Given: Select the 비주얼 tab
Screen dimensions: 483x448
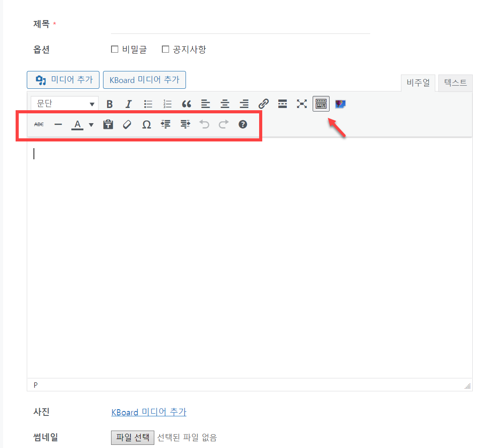Looking at the screenshot, I should (418, 83).
